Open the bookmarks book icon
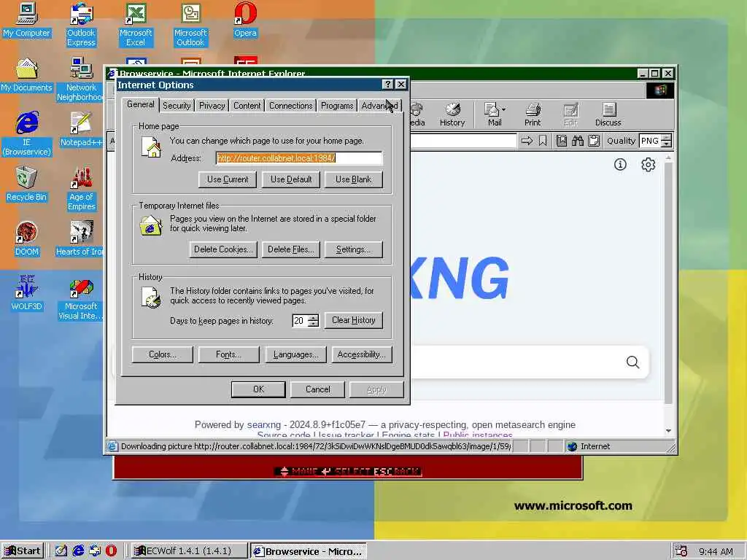The width and height of the screenshot is (747, 560). point(562,141)
